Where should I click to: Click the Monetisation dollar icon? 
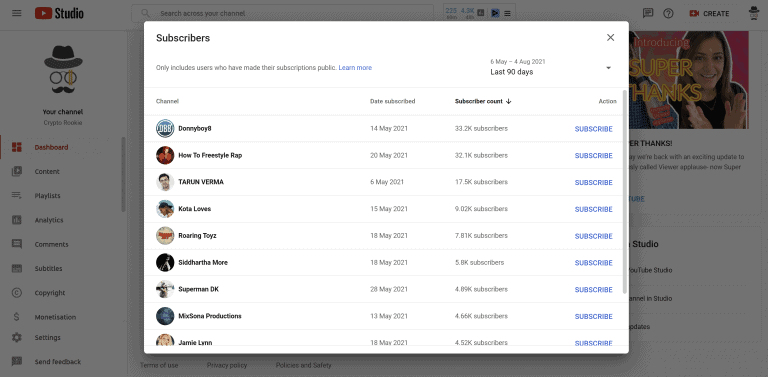click(x=17, y=317)
